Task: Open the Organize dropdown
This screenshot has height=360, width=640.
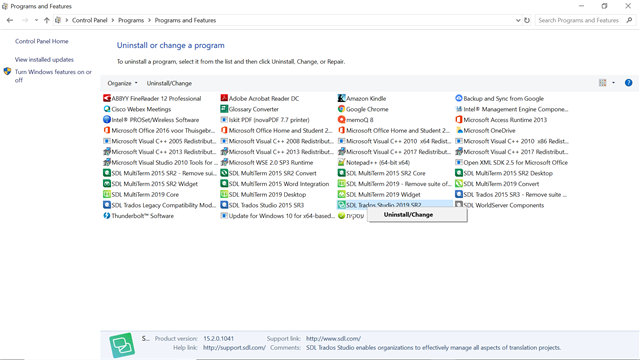Action: 122,83
